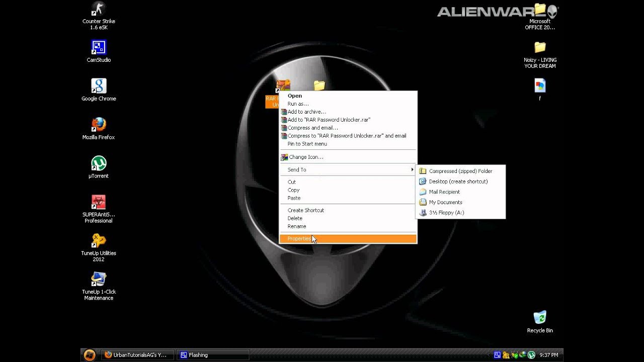Image resolution: width=644 pixels, height=362 pixels.
Task: Open Properties from the context menu
Action: [348, 239]
